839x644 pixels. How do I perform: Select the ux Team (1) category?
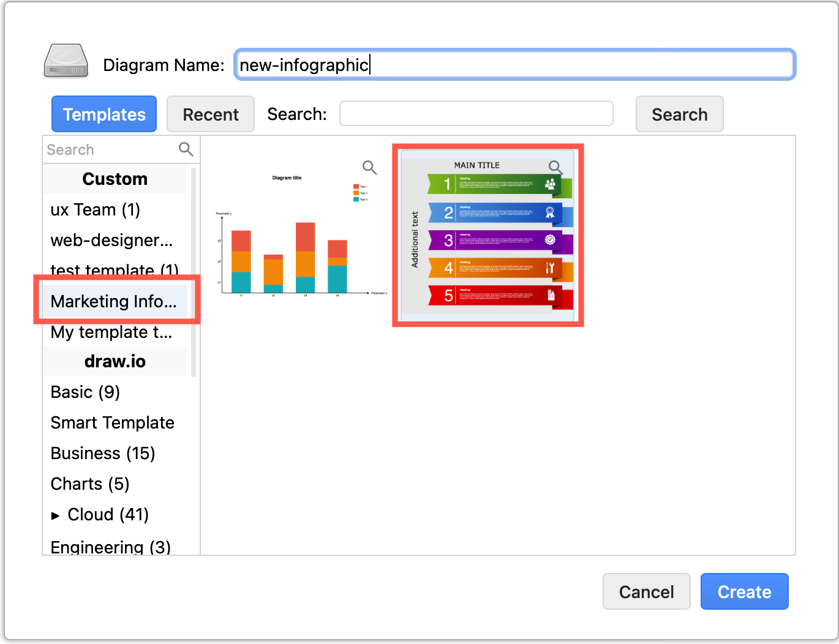click(94, 209)
